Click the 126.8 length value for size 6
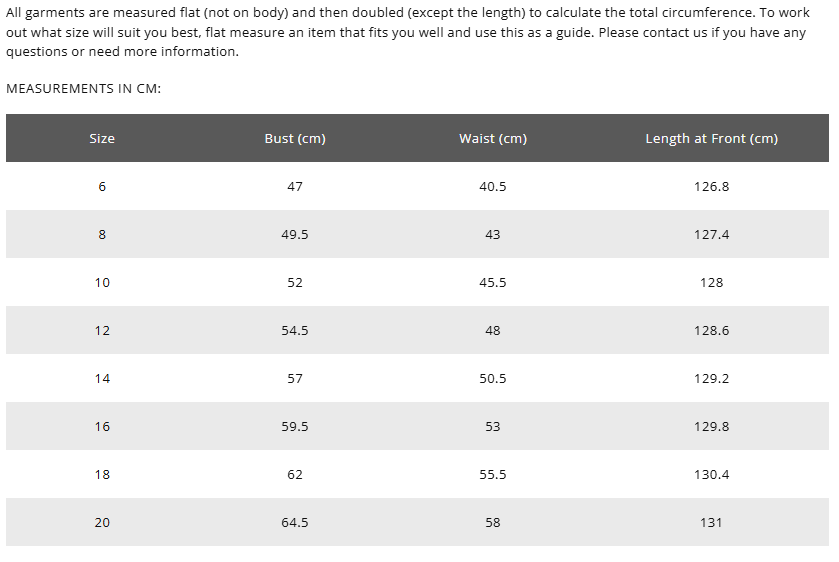The width and height of the screenshot is (839, 562). click(711, 186)
